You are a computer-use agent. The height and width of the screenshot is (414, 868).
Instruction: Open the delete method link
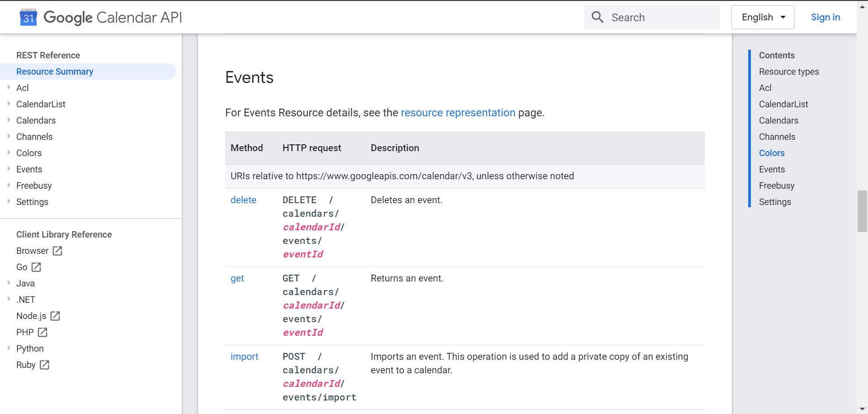(243, 200)
